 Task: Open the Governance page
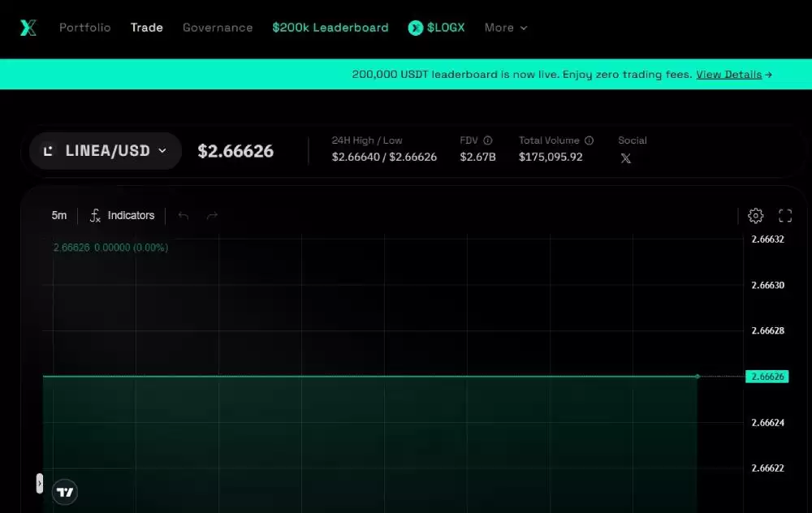click(x=218, y=28)
